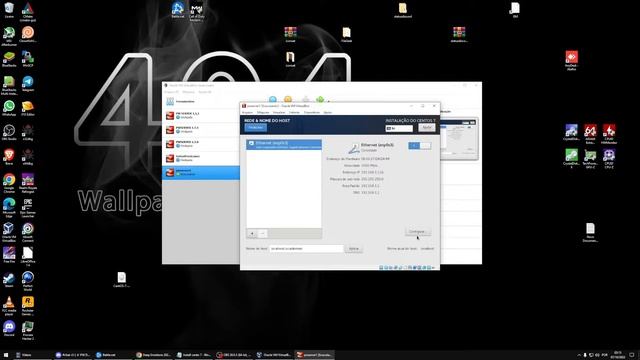This screenshot has width=640, height=360.
Task: Switch to OBS taskbar button
Action: pos(234,355)
